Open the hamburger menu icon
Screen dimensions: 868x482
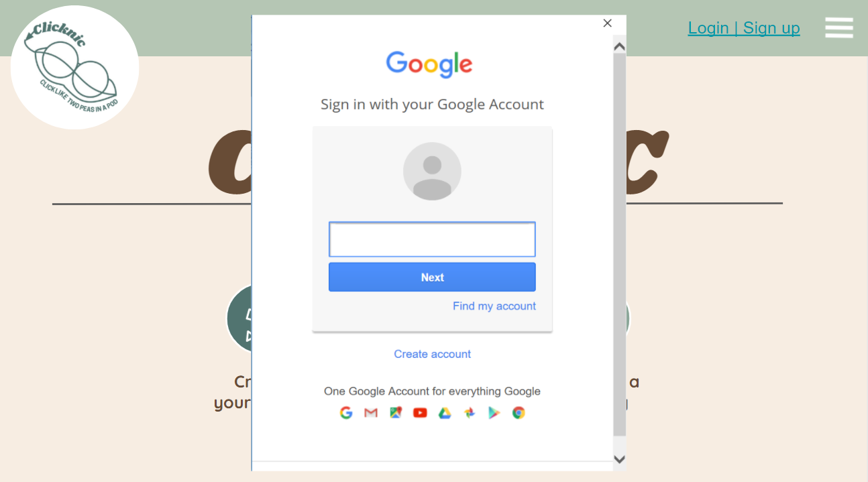click(x=838, y=27)
